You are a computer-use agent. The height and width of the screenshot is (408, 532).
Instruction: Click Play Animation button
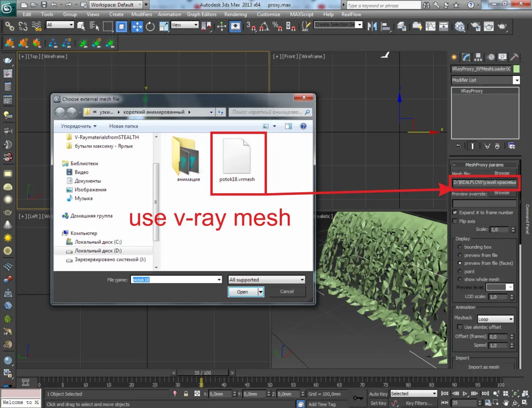[465, 393]
